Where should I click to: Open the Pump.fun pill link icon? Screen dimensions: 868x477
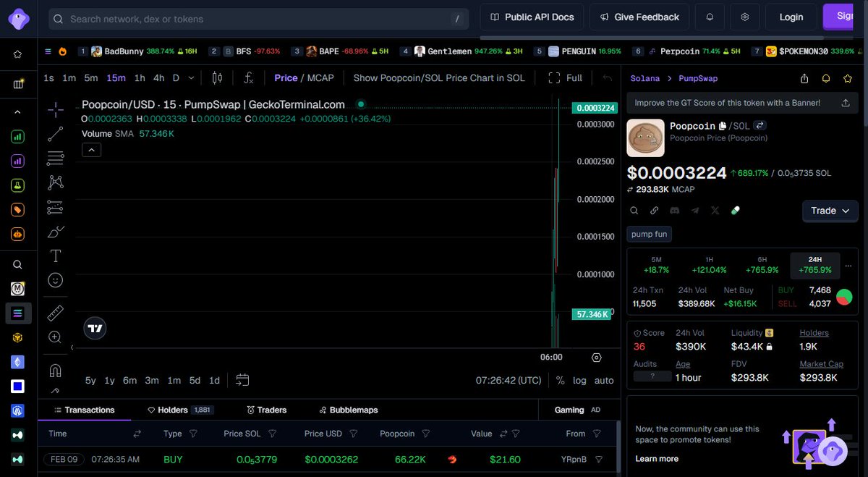(736, 211)
